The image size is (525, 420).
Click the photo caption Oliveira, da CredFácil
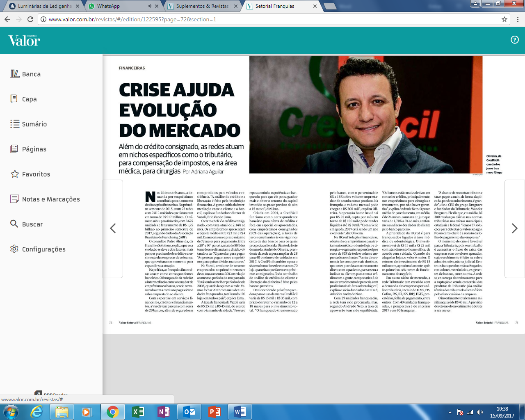pyautogui.click(x=494, y=164)
